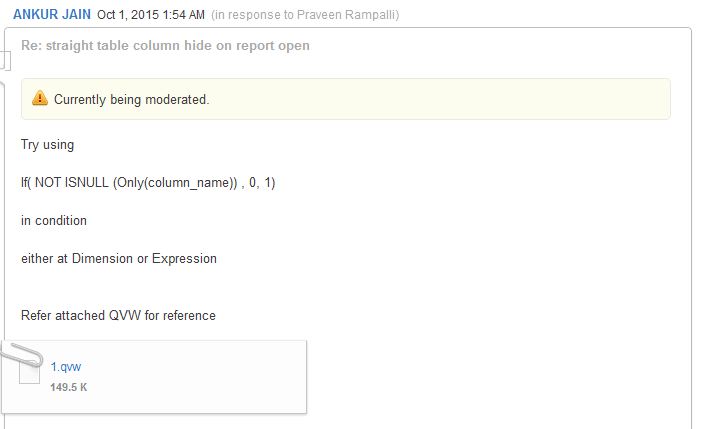This screenshot has width=707, height=429.
Task: Download the 1.qvw attachment
Action: click(x=65, y=367)
